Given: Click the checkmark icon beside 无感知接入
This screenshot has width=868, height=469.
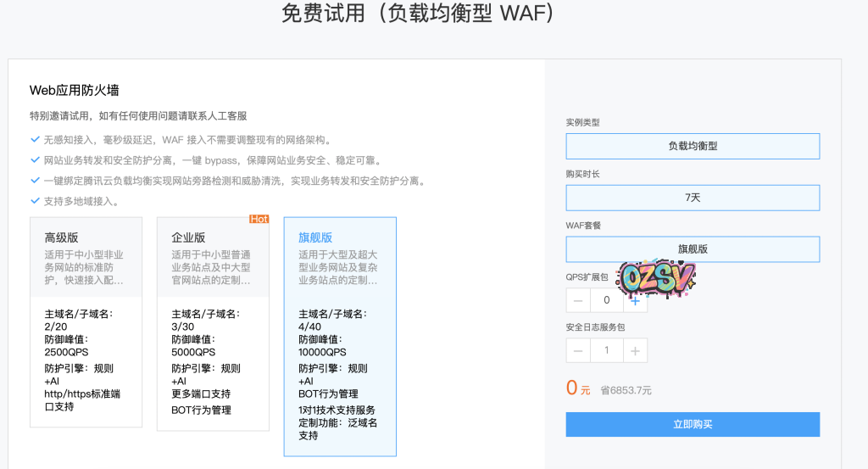Looking at the screenshot, I should 35,140.
